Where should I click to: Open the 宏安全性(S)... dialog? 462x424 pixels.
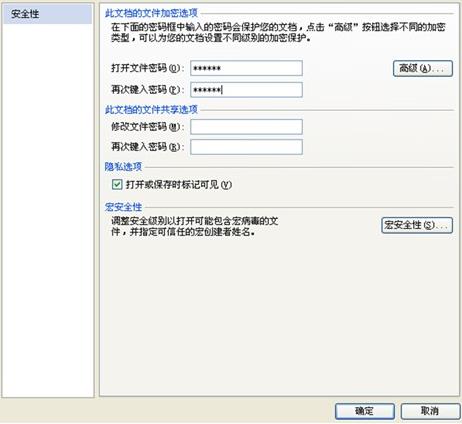coord(417,225)
